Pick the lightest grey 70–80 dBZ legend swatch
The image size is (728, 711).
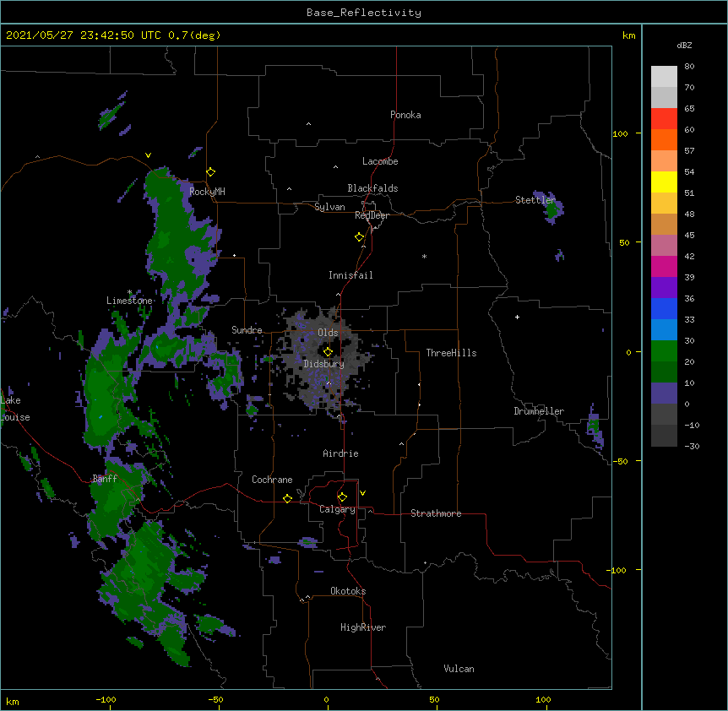pyautogui.click(x=664, y=77)
